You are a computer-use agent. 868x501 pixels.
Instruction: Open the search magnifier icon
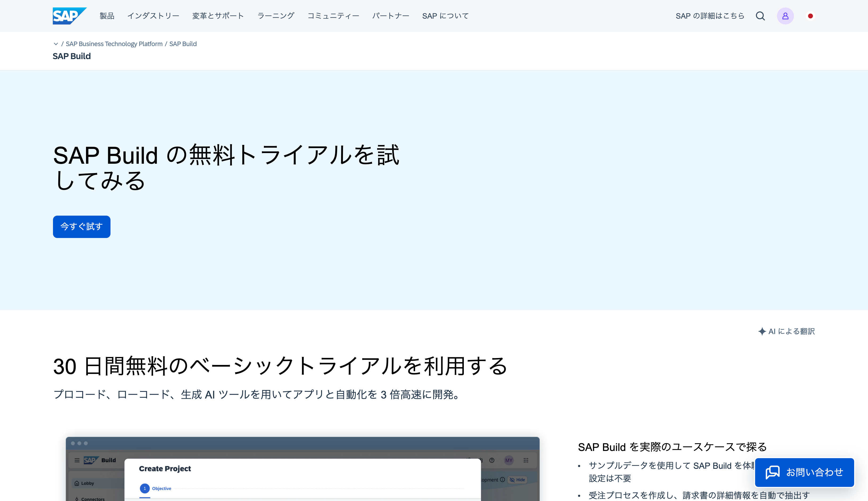pyautogui.click(x=760, y=16)
